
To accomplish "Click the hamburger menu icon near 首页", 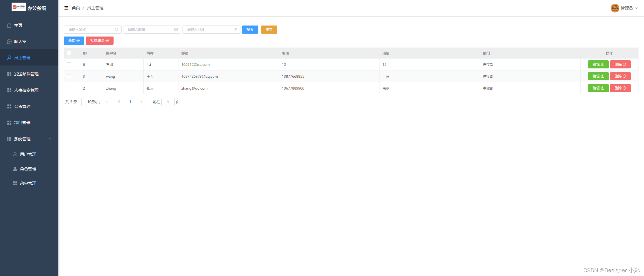I will point(66,8).
